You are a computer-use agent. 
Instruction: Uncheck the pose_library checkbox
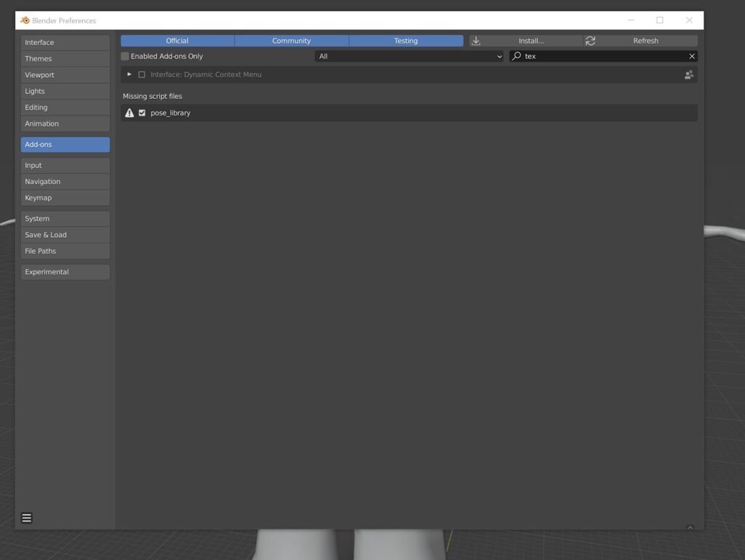pyautogui.click(x=142, y=113)
